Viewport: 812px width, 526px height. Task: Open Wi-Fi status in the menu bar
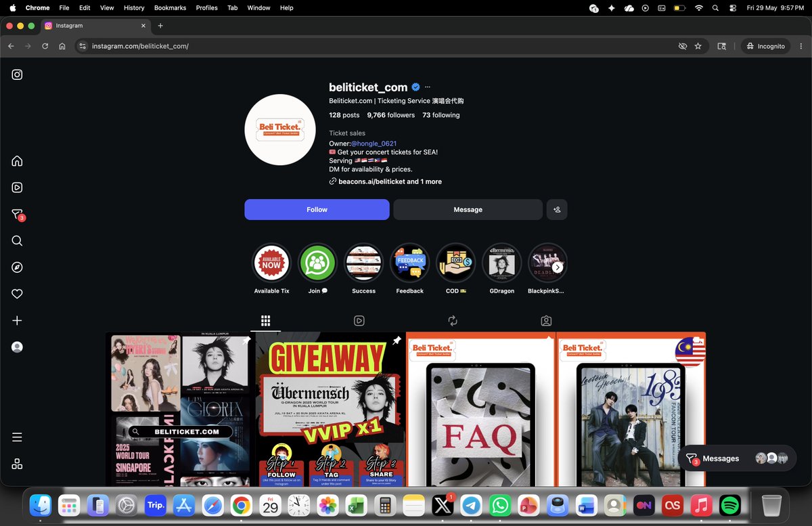click(698, 8)
